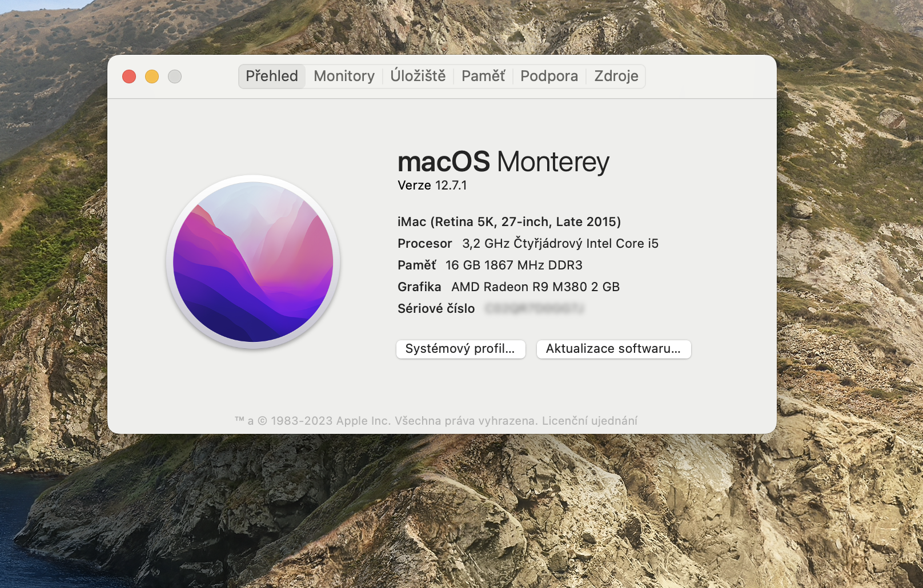Viewport: 923px width, 588px height.
Task: Click the Verze 12.7.1 text
Action: pyautogui.click(x=432, y=186)
